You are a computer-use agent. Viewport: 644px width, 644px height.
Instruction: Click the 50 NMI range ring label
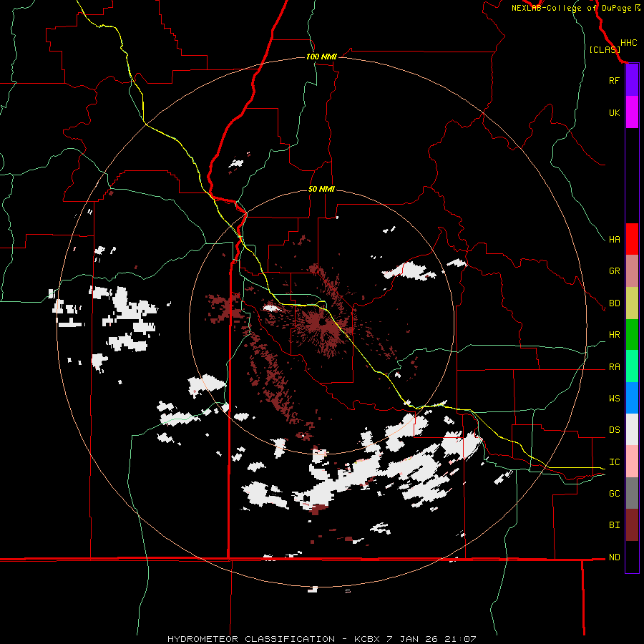point(321,190)
